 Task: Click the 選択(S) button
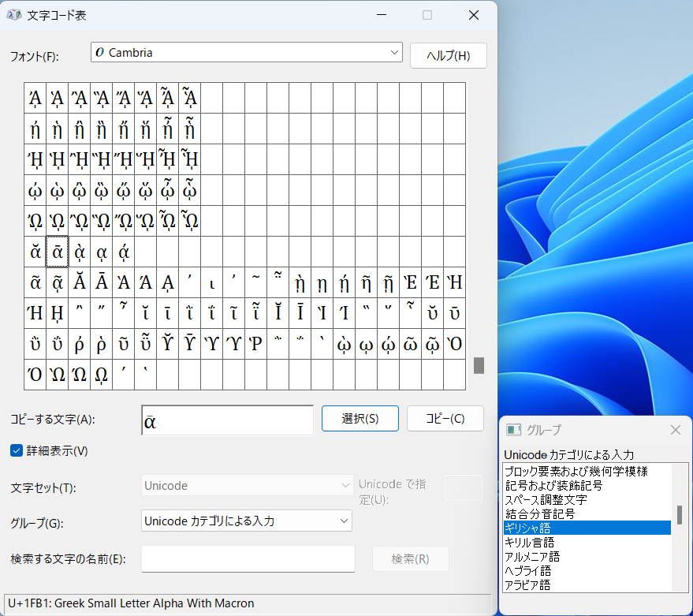coord(360,418)
